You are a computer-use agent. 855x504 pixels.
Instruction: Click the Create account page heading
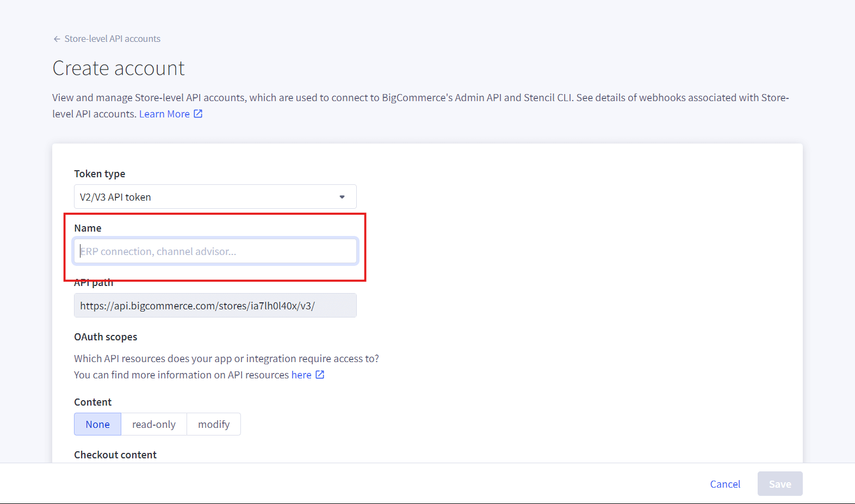tap(119, 69)
